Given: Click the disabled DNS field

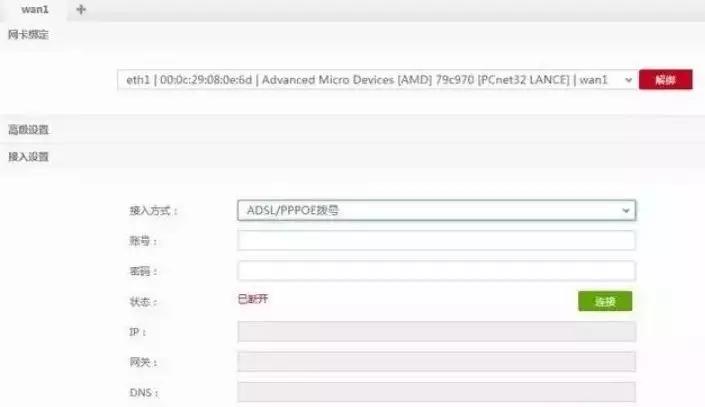Looking at the screenshot, I should 437,392.
